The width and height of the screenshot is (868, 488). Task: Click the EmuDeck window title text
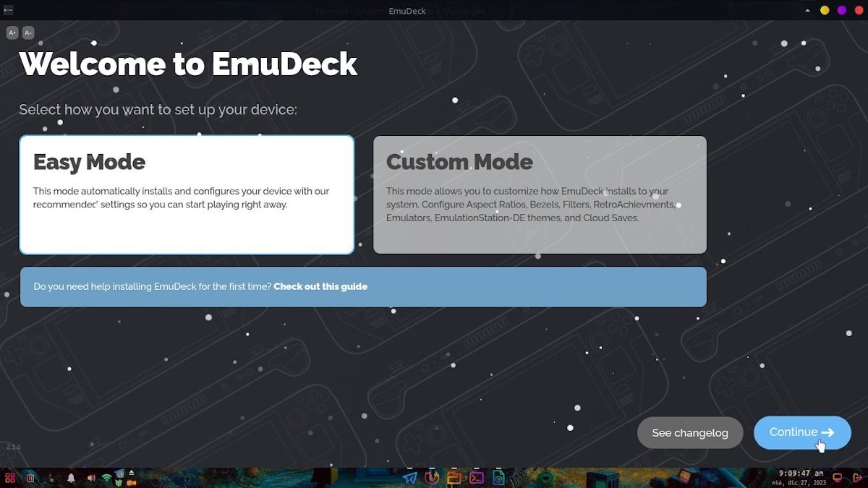click(x=407, y=11)
